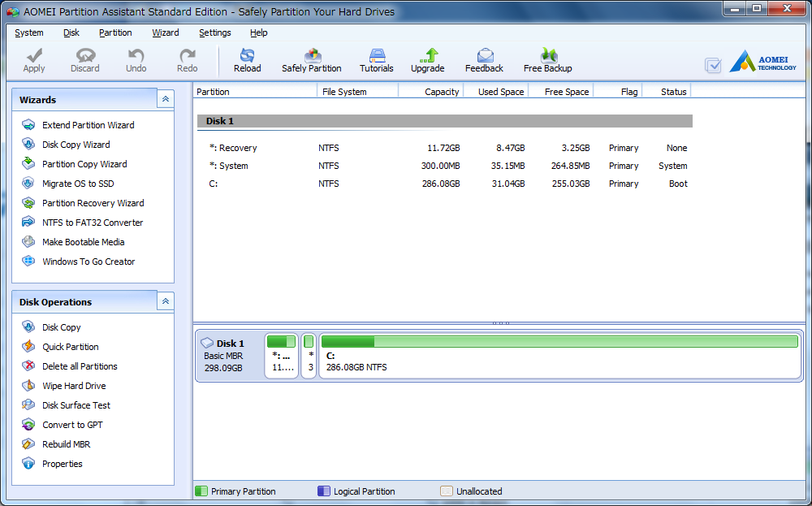Click the Status column header
The width and height of the screenshot is (812, 506).
(667, 92)
